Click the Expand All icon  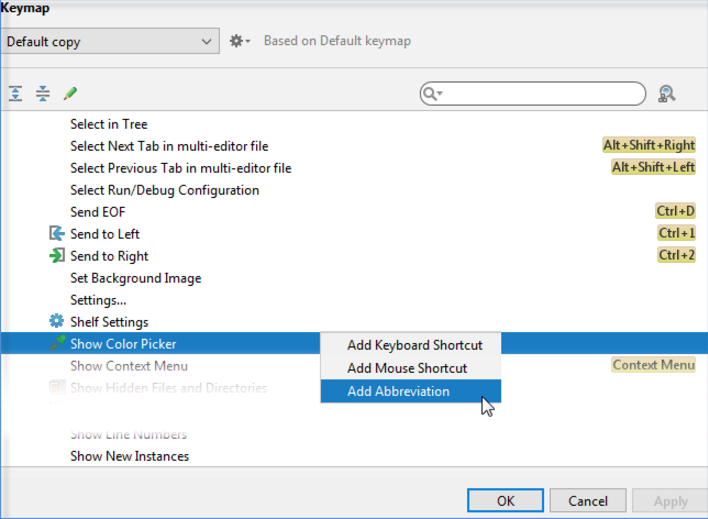point(16,94)
